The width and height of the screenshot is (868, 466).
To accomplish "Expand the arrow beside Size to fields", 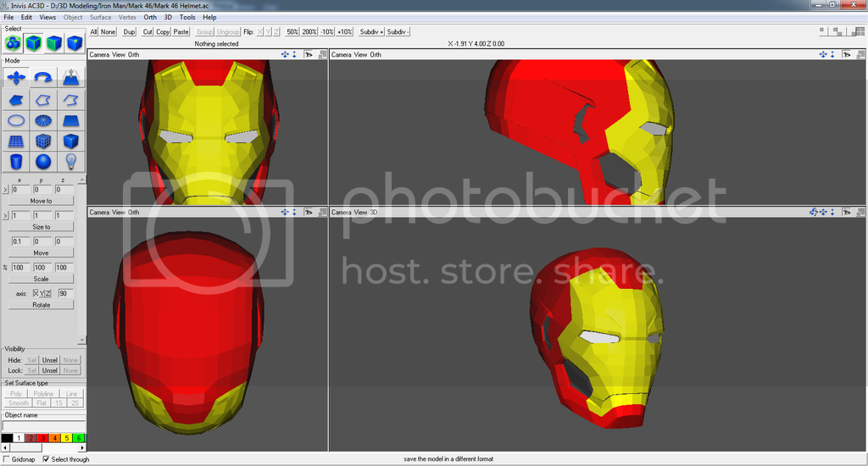I will coord(6,216).
